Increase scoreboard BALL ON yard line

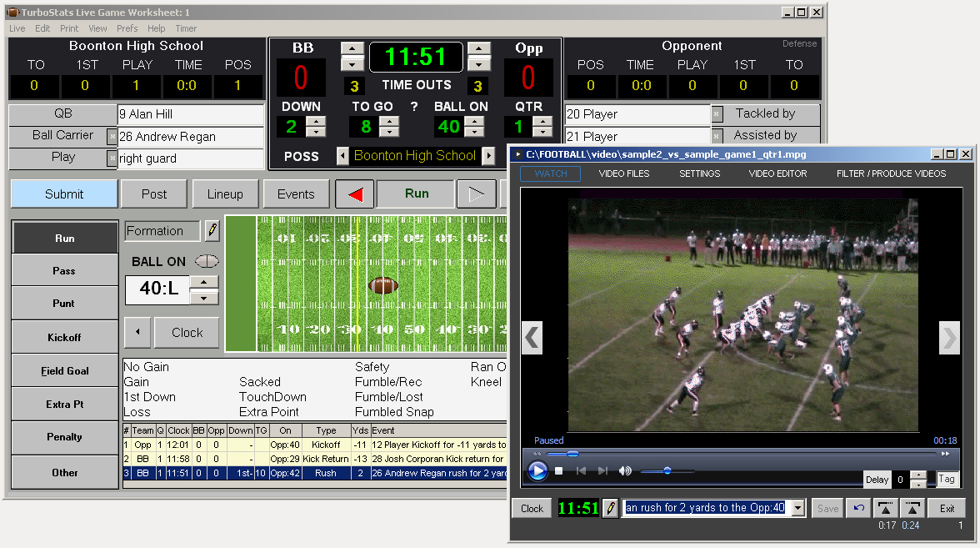pos(475,122)
